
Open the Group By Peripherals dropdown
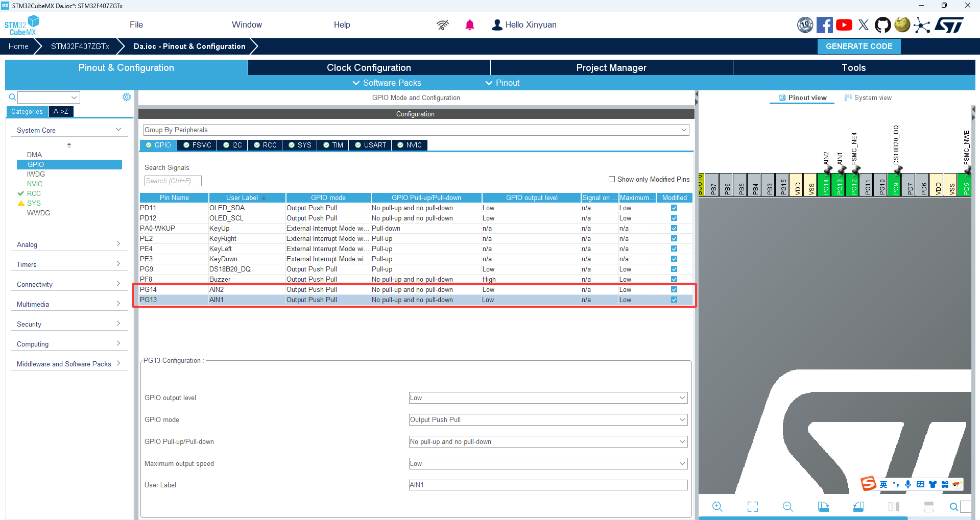coord(416,130)
